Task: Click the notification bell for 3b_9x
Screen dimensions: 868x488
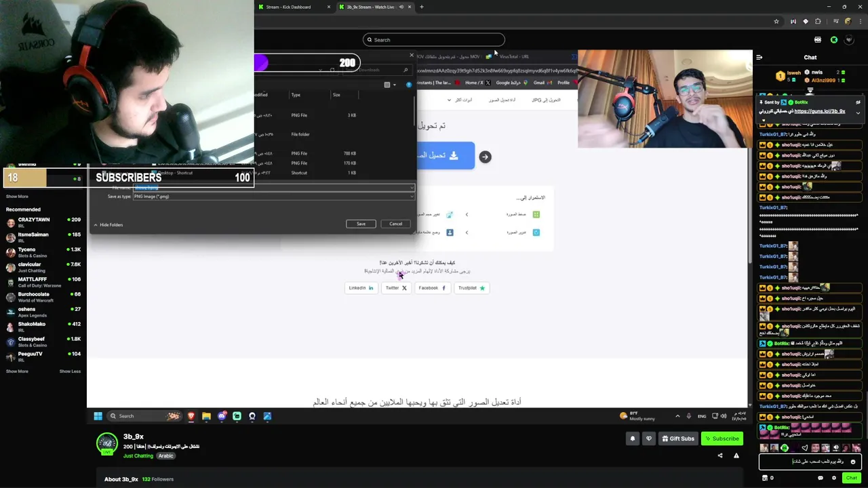Action: coord(633,439)
